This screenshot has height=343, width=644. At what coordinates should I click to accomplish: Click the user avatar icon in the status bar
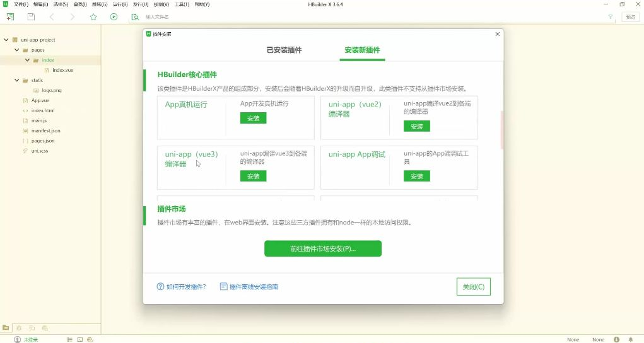17,339
